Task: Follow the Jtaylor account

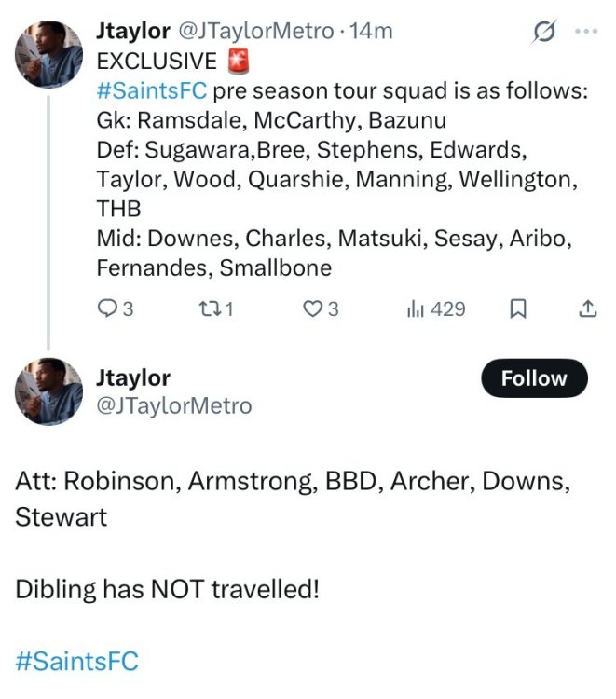Action: 534,378
